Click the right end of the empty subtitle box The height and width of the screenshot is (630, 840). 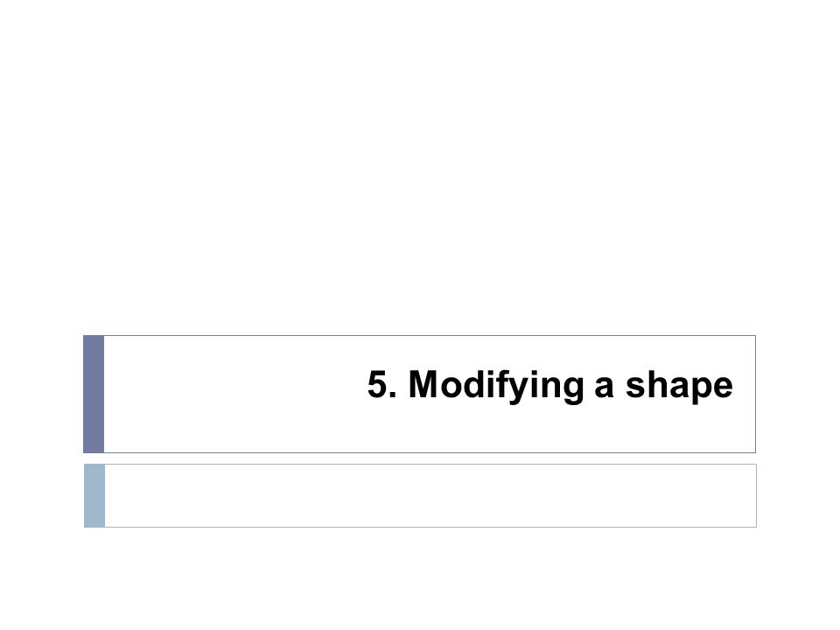745,495
